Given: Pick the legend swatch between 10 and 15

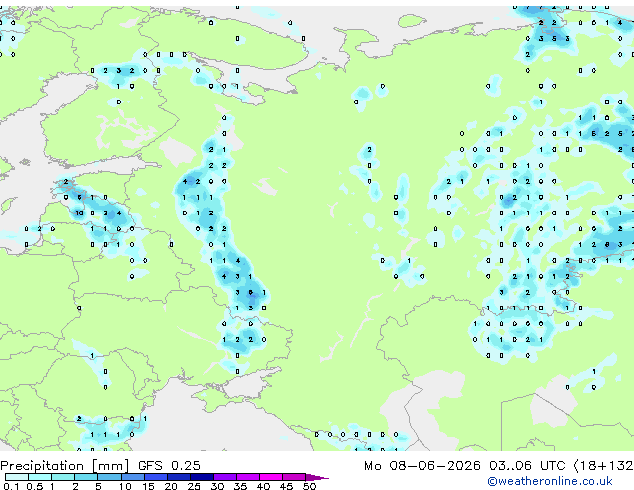Looking at the screenshot, I should (x=132, y=477).
